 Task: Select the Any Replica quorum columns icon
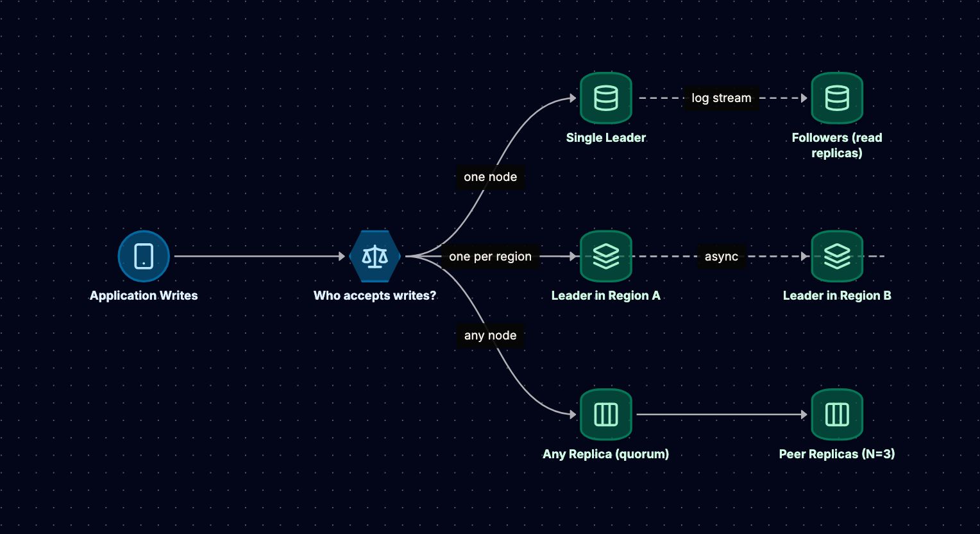(606, 415)
